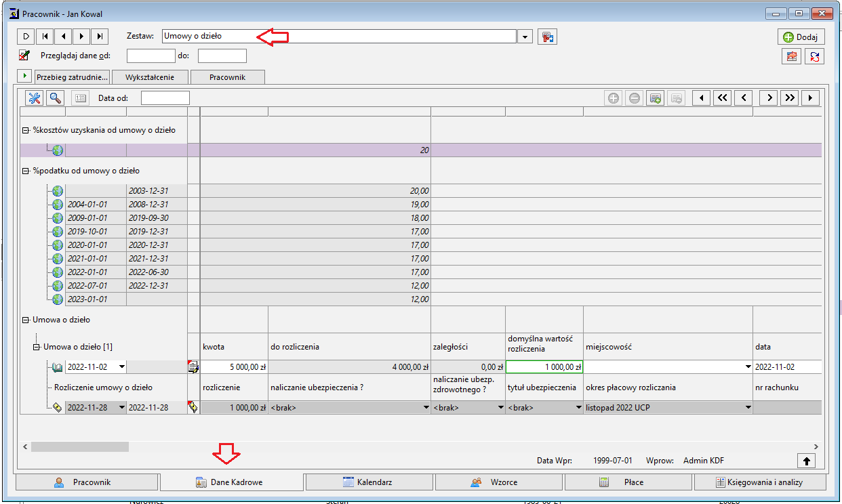
Task: Click the outlined D triangle button
Action: (x=26, y=37)
